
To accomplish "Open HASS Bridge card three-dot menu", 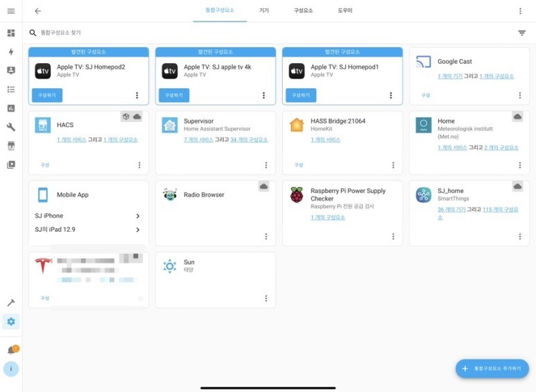I will point(393,165).
